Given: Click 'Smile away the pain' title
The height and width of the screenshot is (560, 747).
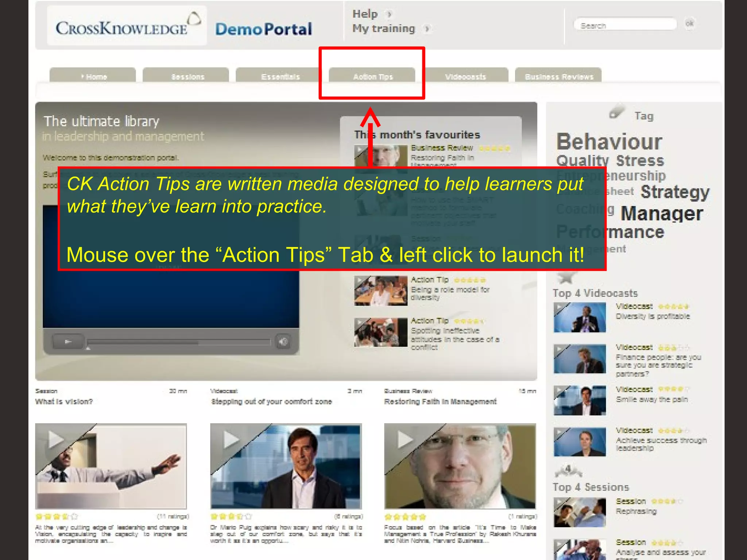Looking at the screenshot, I should 652,399.
